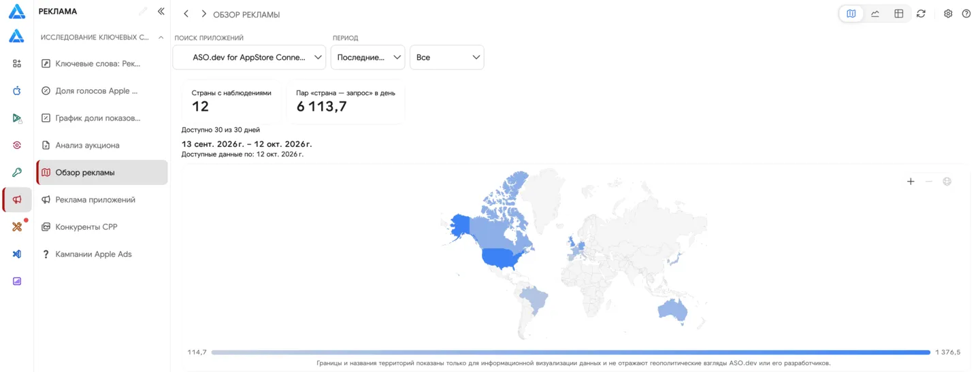Go back with the left arrow
Image resolution: width=980 pixels, height=372 pixels.
[x=186, y=14]
